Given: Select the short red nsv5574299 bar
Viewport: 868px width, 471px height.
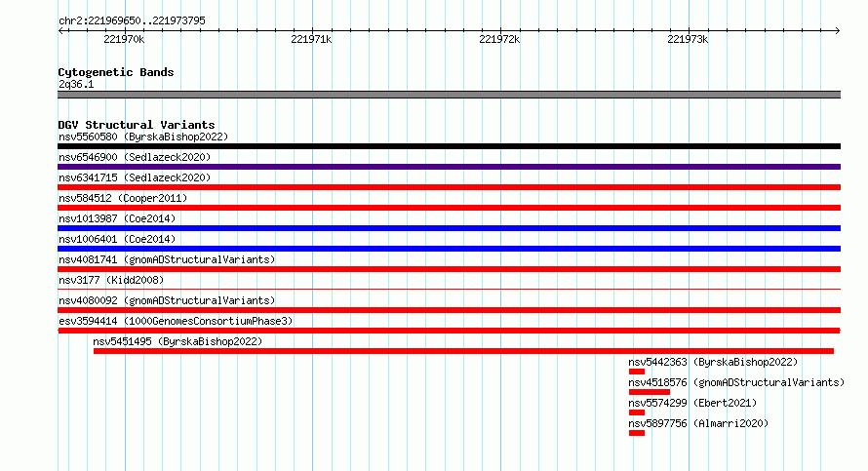Looking at the screenshot, I should click(637, 412).
